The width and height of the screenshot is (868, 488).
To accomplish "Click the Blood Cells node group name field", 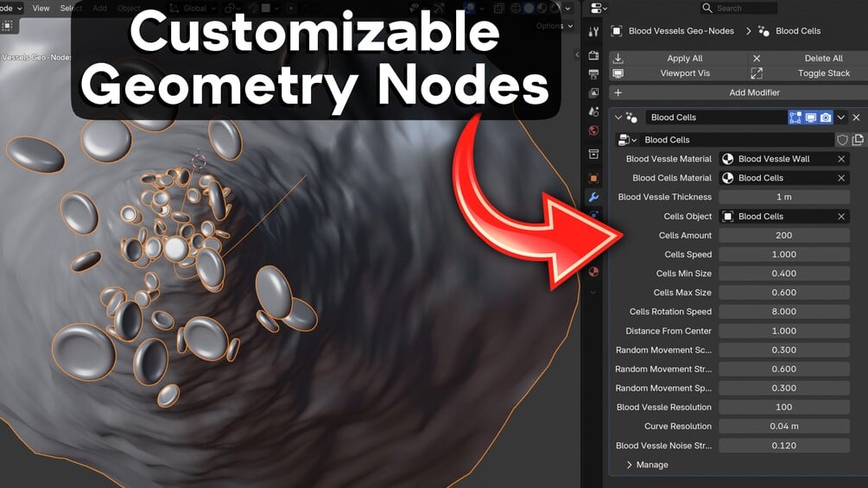I will pyautogui.click(x=736, y=140).
